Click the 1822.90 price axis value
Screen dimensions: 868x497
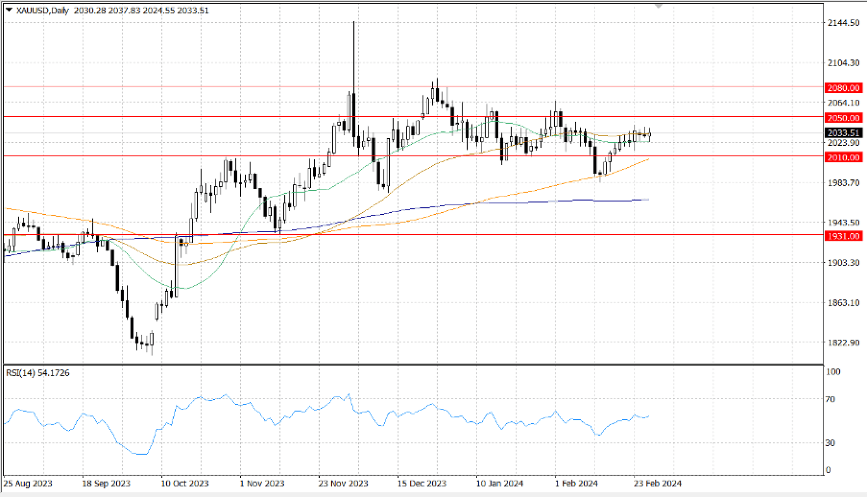(x=844, y=342)
